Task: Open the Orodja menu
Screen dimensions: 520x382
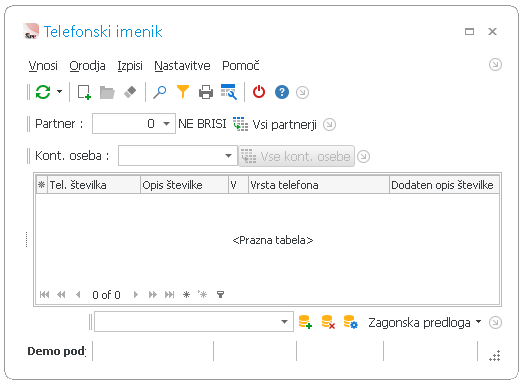Action: coord(87,66)
